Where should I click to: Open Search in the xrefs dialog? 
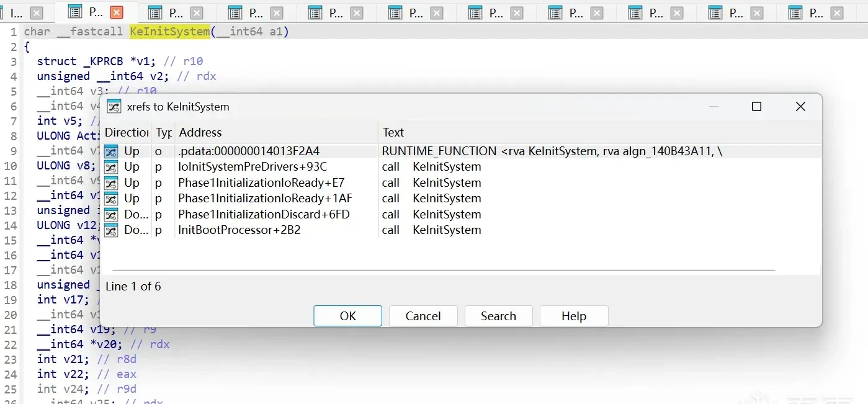click(x=498, y=316)
